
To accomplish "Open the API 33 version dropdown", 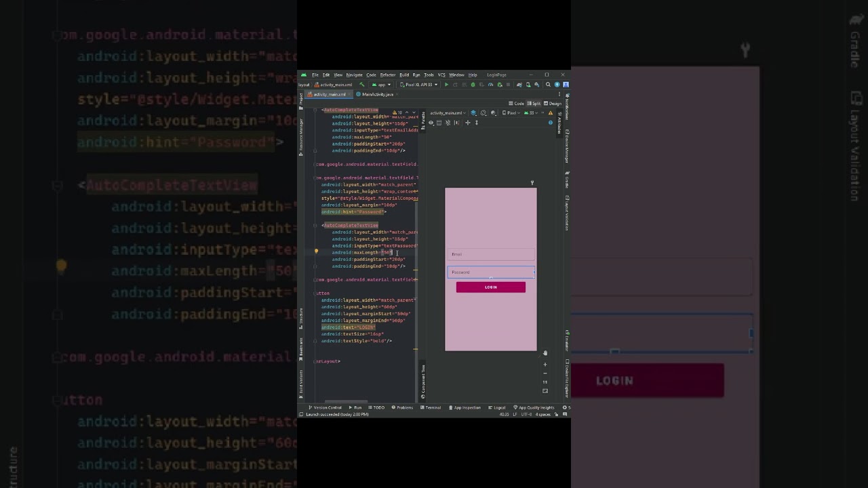I will tap(531, 113).
